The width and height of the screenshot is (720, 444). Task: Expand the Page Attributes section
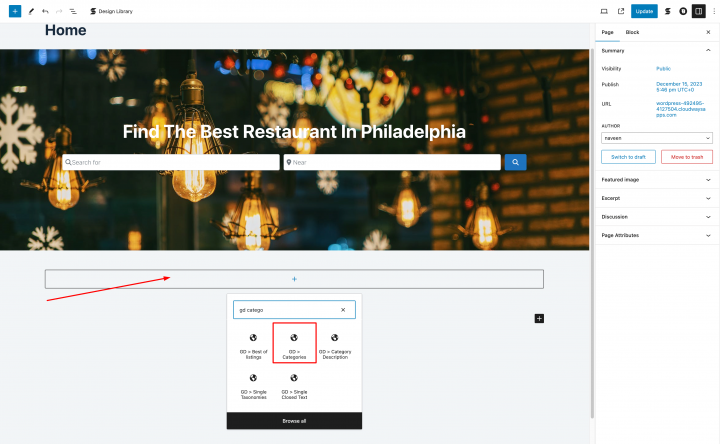click(657, 235)
